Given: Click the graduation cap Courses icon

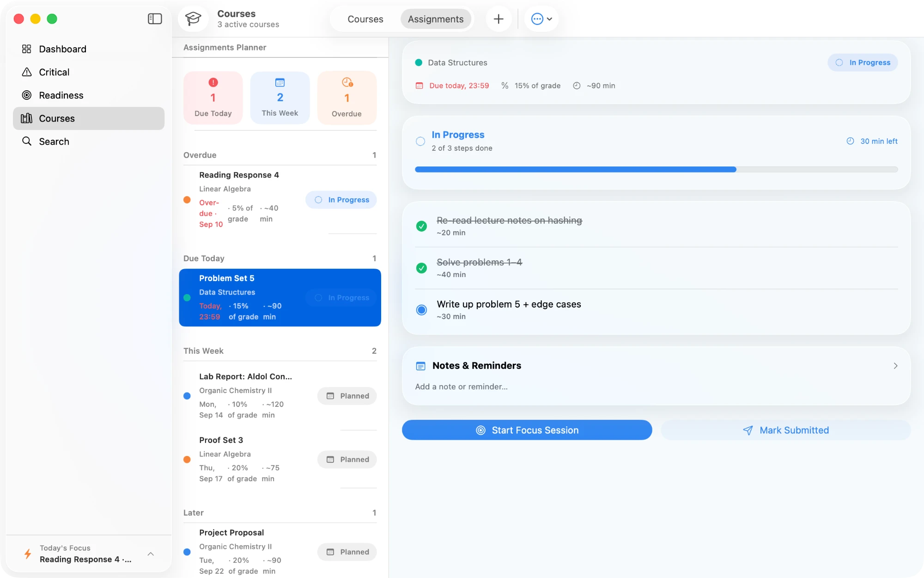Looking at the screenshot, I should (x=193, y=19).
